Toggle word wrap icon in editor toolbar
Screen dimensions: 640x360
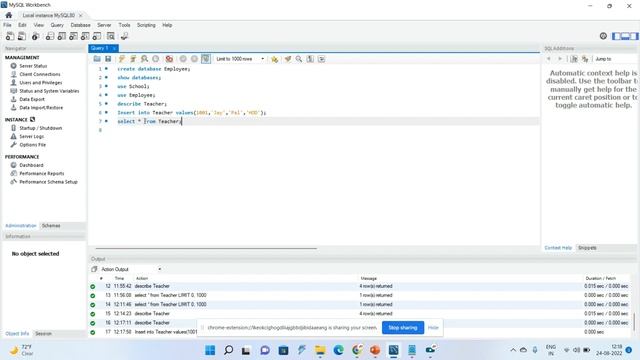(x=322, y=59)
